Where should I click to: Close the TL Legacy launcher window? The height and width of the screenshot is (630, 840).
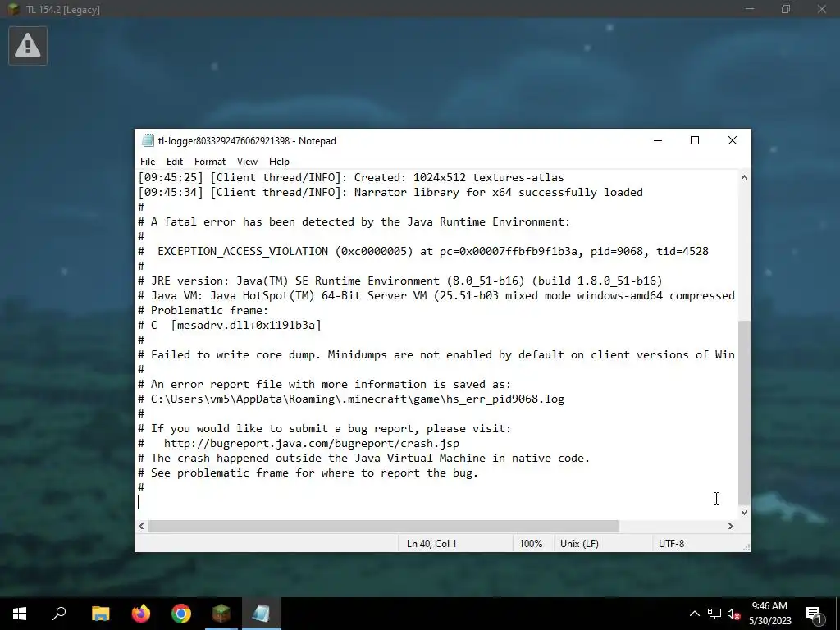click(x=822, y=9)
